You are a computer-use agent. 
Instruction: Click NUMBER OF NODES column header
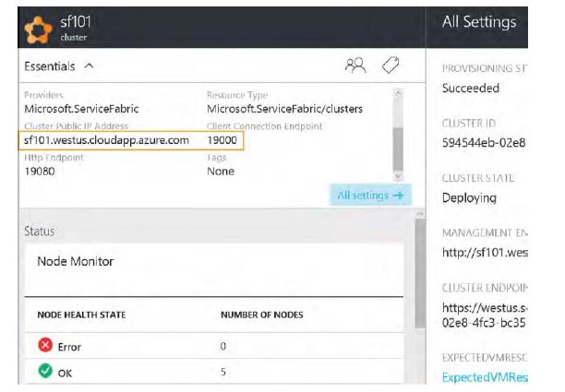[x=262, y=315]
